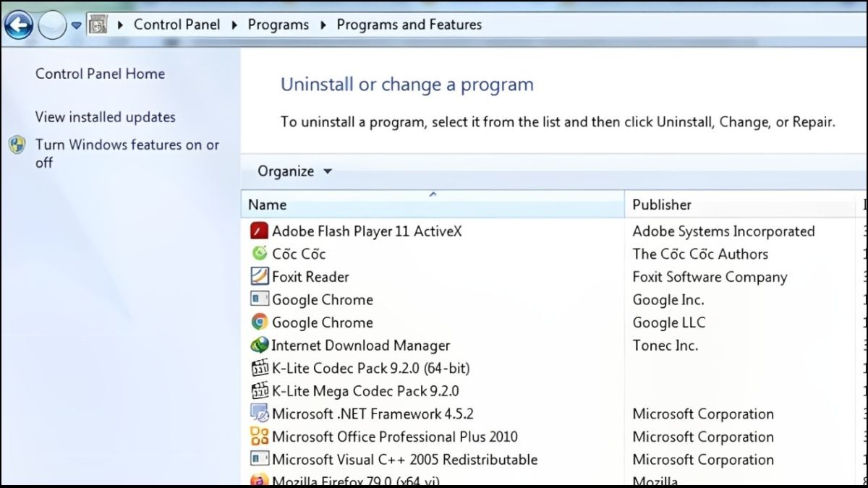Click The Cốc Cốc Authors publisher cell
The width and height of the screenshot is (868, 488).
point(700,254)
